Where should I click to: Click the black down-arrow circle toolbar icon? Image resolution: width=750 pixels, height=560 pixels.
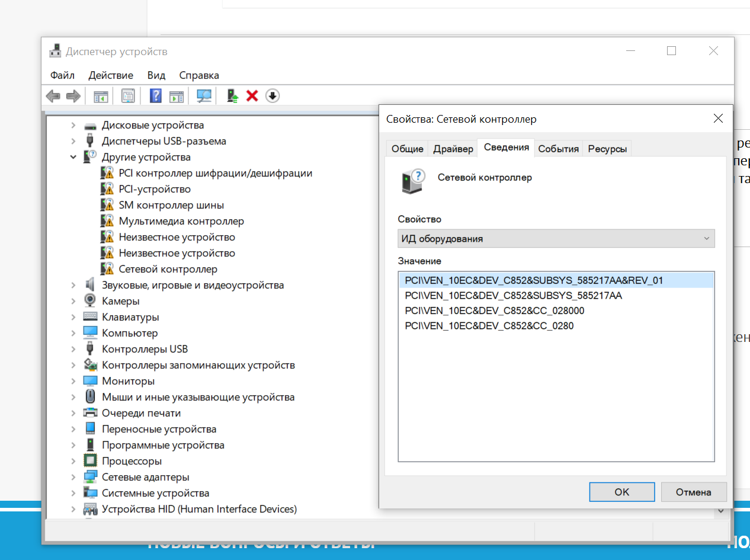coord(272,95)
